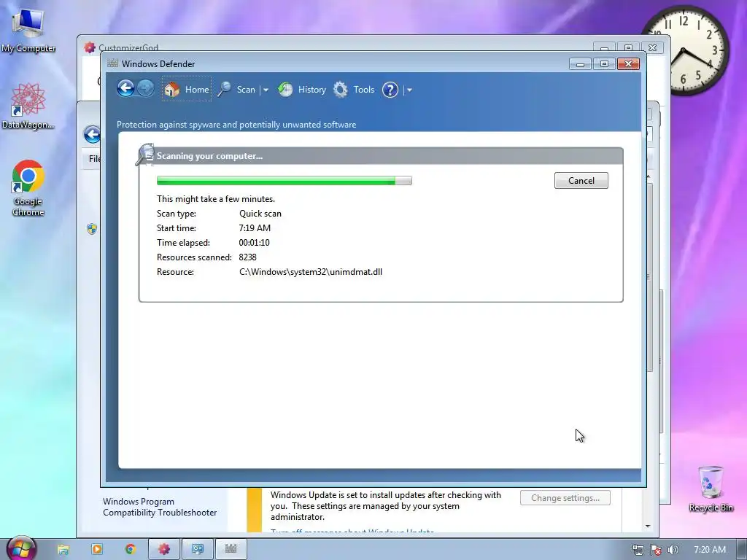This screenshot has height=560, width=747.
Task: Switch to Action Center taskbar button
Action: pyautogui.click(x=197, y=550)
